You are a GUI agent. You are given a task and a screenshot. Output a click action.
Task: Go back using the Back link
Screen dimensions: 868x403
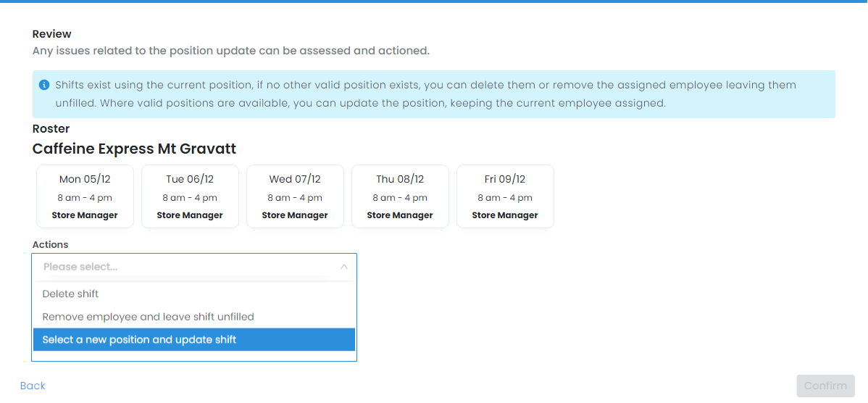(x=33, y=386)
